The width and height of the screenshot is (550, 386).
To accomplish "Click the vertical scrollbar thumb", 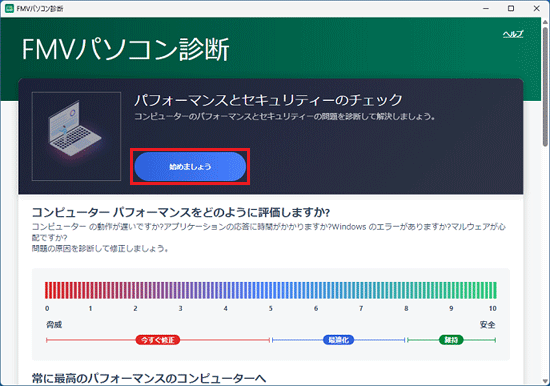I will tap(545, 86).
